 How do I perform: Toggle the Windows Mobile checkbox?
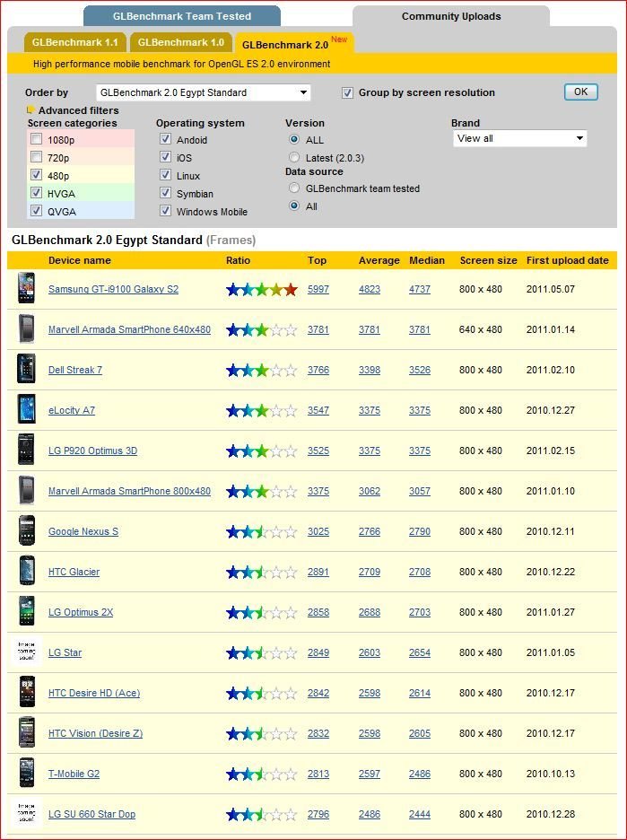click(x=165, y=211)
